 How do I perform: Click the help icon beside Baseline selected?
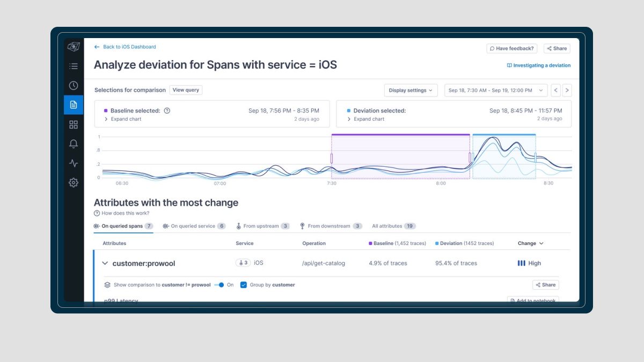167,110
